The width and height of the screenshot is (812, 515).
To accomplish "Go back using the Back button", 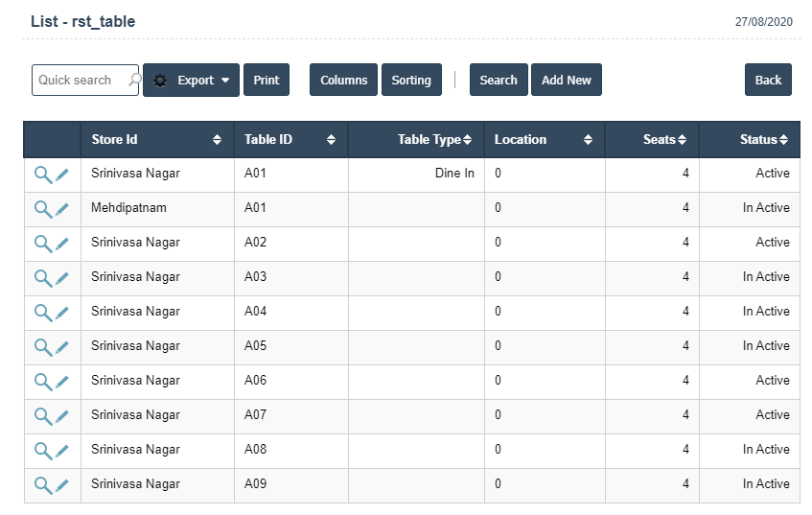I will (x=768, y=81).
